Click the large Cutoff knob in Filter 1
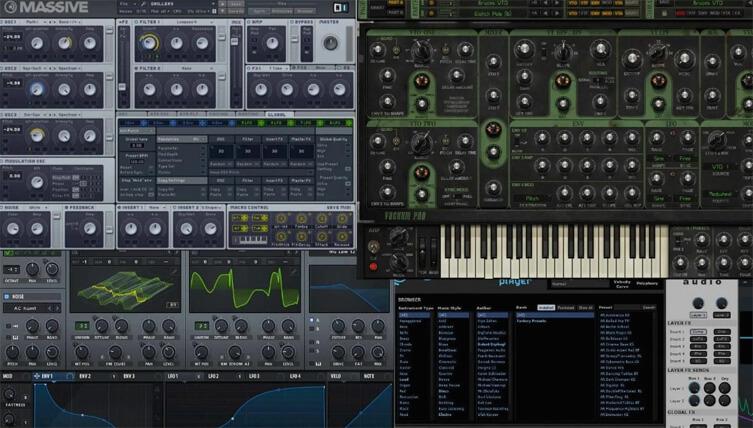The image size is (753, 428). click(149, 42)
